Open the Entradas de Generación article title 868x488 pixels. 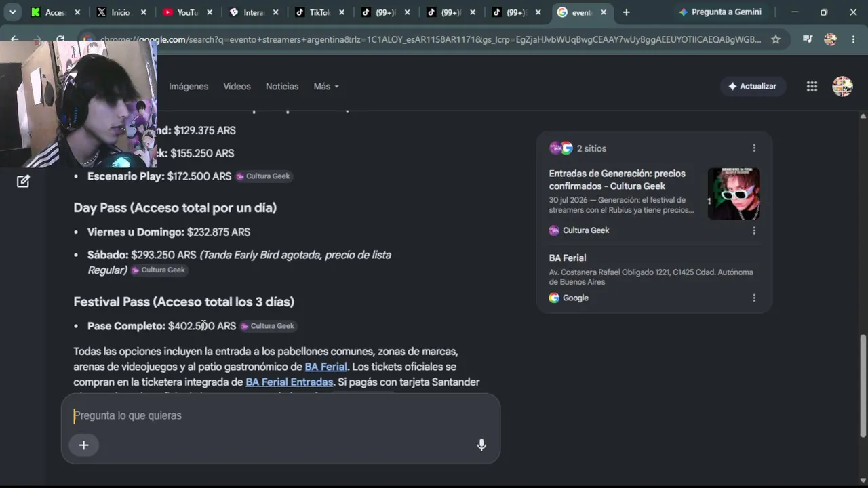pyautogui.click(x=617, y=180)
